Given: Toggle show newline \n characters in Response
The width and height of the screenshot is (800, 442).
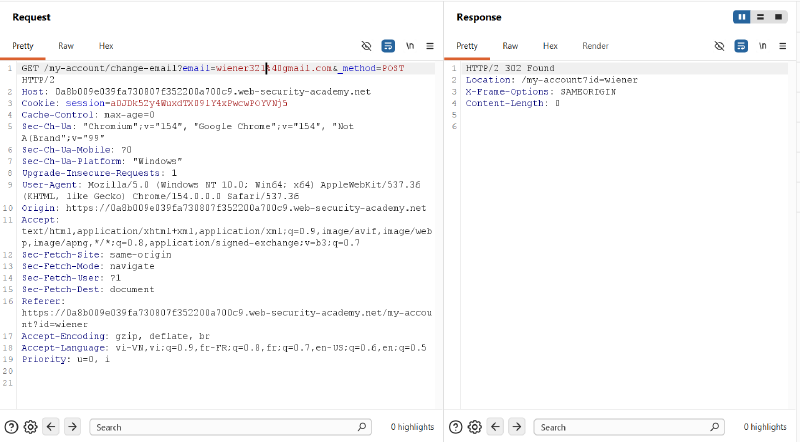Looking at the screenshot, I should [x=762, y=46].
